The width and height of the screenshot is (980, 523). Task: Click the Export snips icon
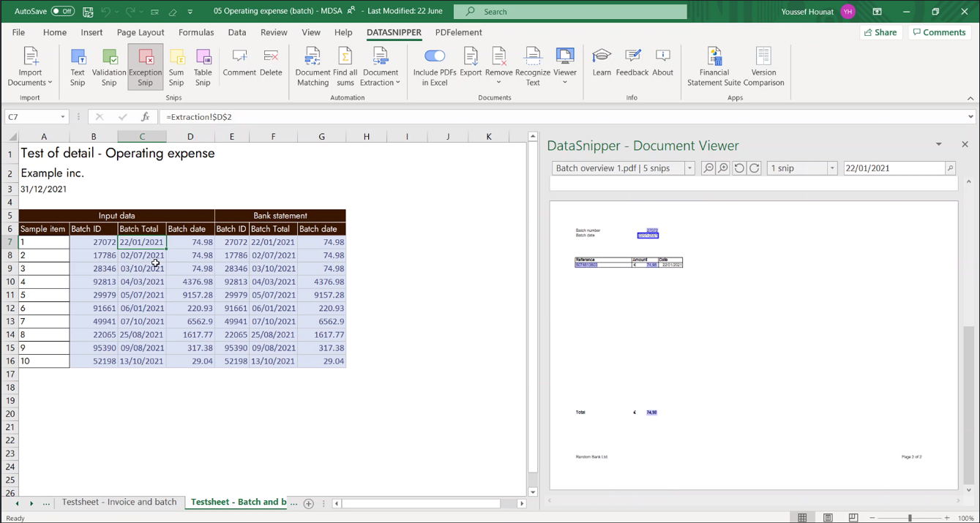coord(471,64)
